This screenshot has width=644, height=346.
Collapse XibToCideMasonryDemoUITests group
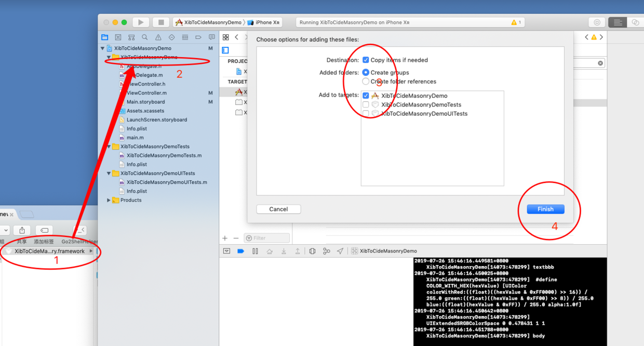[109, 174]
